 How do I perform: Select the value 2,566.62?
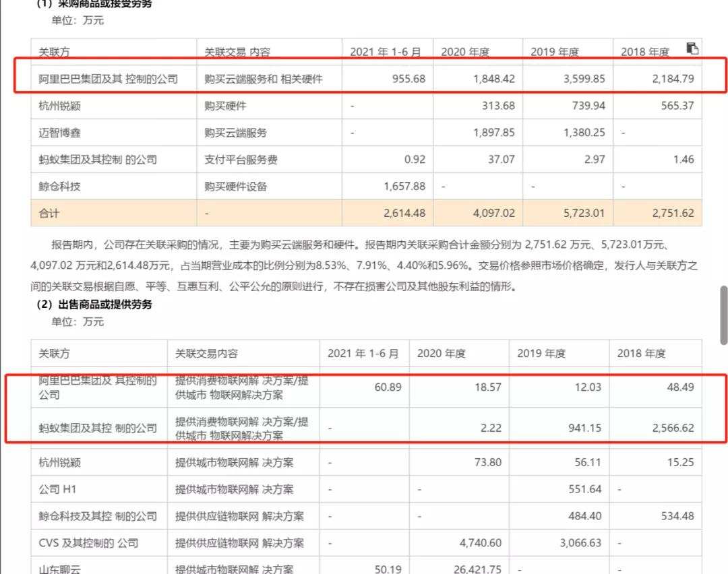click(673, 428)
